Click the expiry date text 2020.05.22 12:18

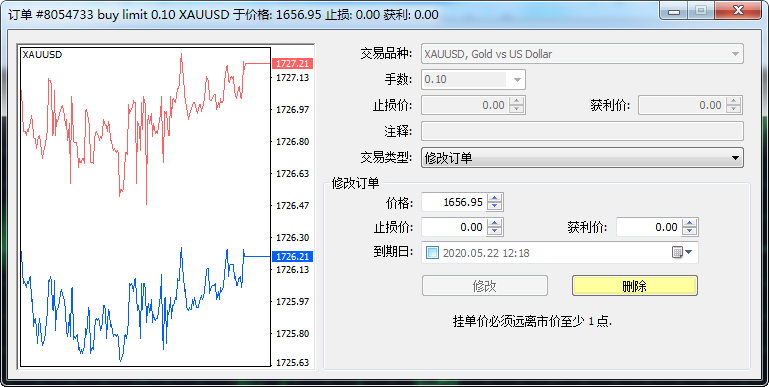(486, 253)
